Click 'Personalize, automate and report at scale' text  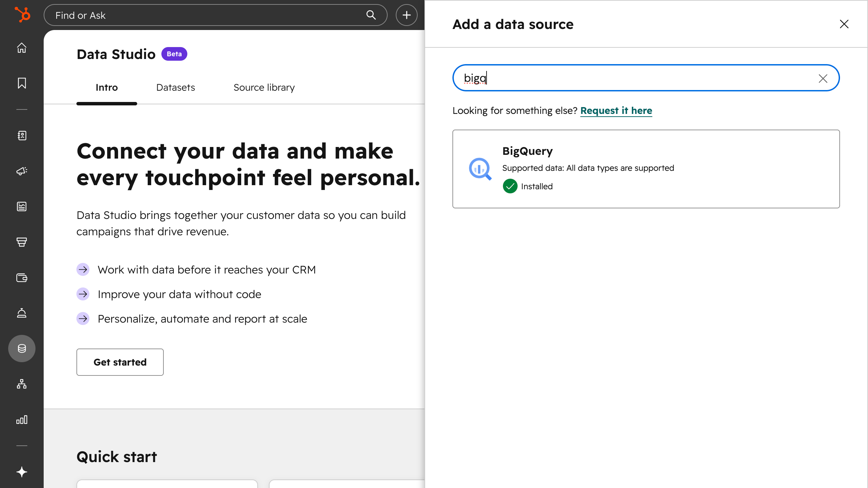[202, 319]
